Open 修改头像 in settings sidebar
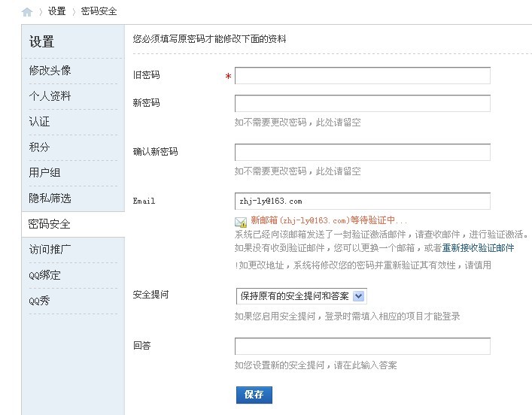This screenshot has height=415, width=532. pos(50,70)
